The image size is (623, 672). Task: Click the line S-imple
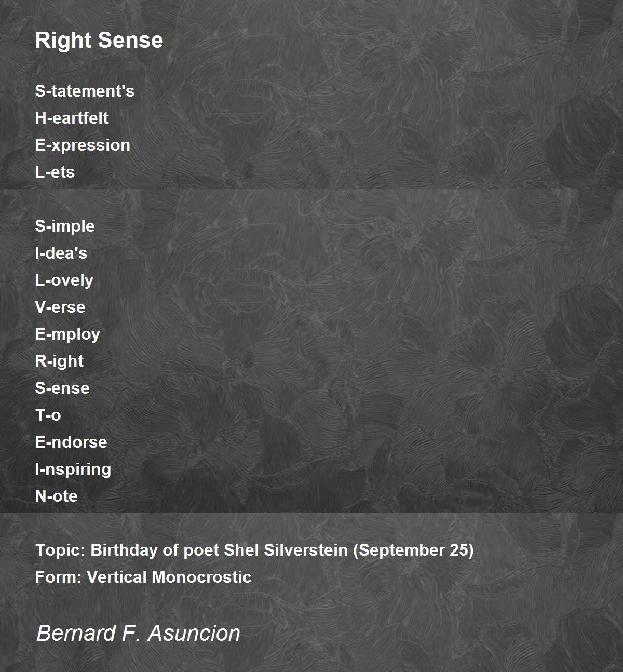pos(65,226)
